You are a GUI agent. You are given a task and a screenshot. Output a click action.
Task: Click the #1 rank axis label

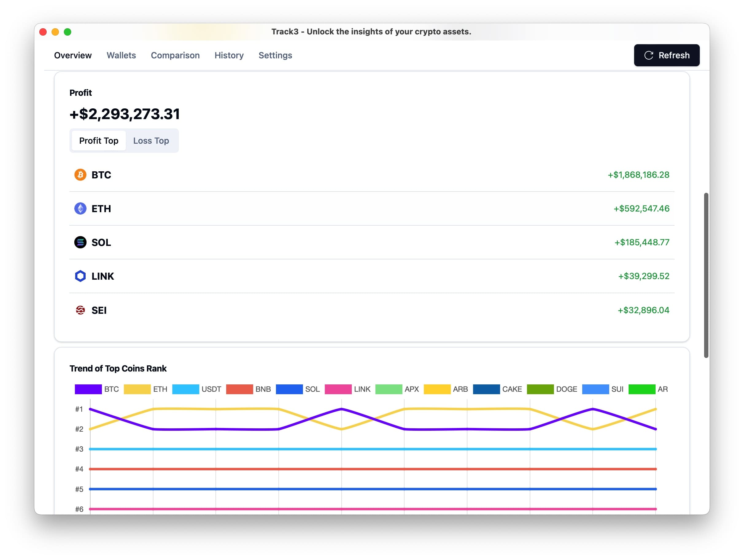point(79,409)
